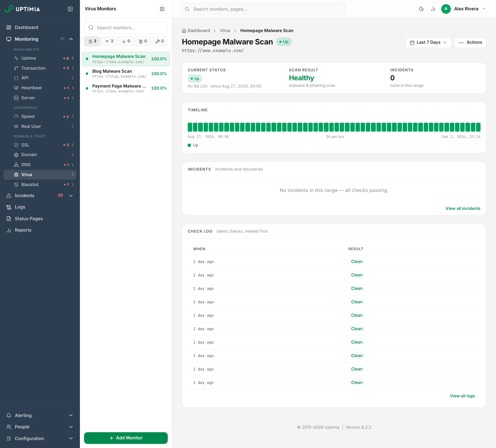
Task: Open Uptime monitors
Action: point(40,58)
